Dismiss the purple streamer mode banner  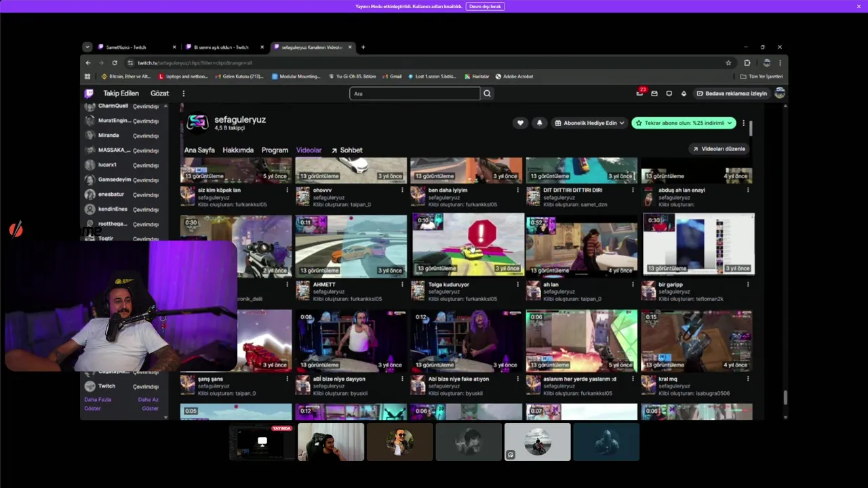tap(859, 6)
